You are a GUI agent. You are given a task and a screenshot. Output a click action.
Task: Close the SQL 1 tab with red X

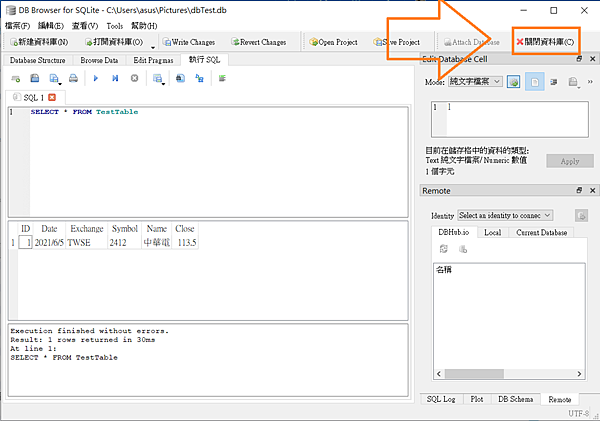pos(52,98)
